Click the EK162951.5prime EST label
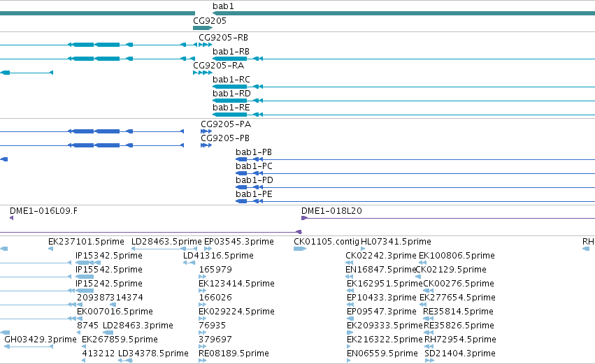Screen dimensions: 595x364 [x=385, y=284]
